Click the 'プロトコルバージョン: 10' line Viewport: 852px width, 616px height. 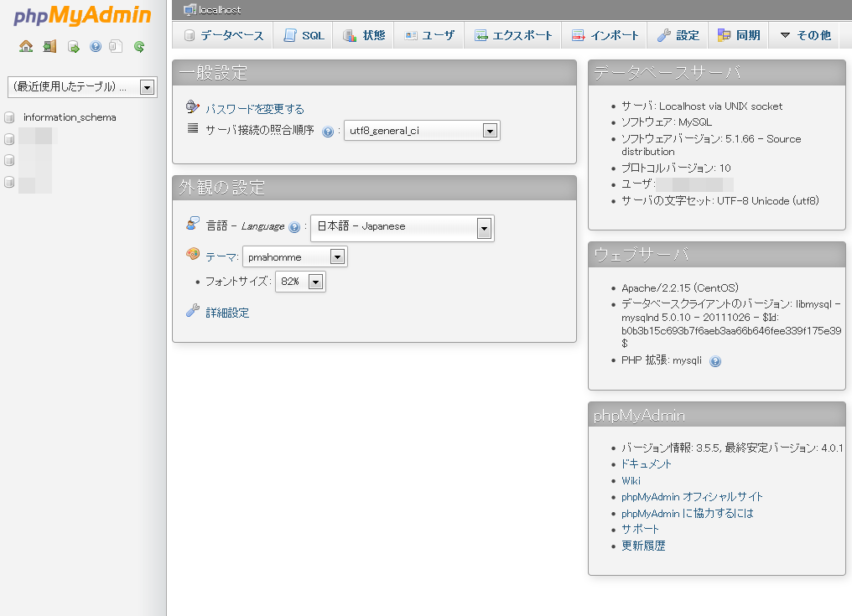coord(676,168)
